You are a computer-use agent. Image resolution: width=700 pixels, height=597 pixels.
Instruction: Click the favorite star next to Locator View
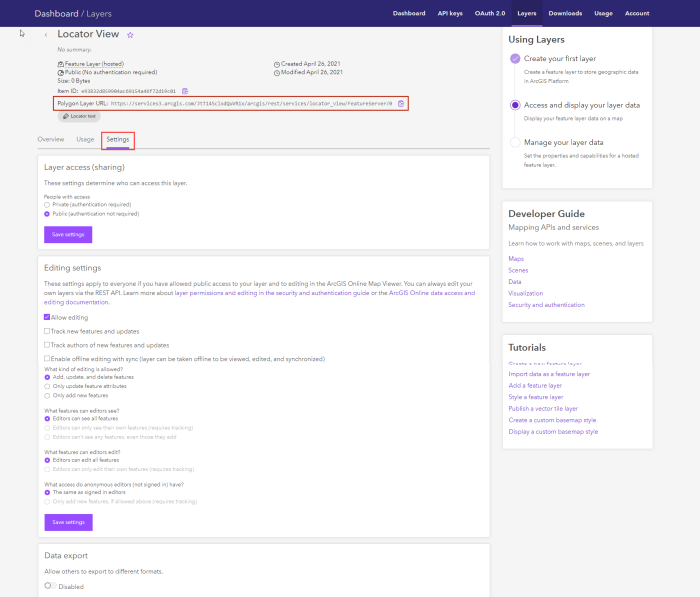pyautogui.click(x=130, y=34)
